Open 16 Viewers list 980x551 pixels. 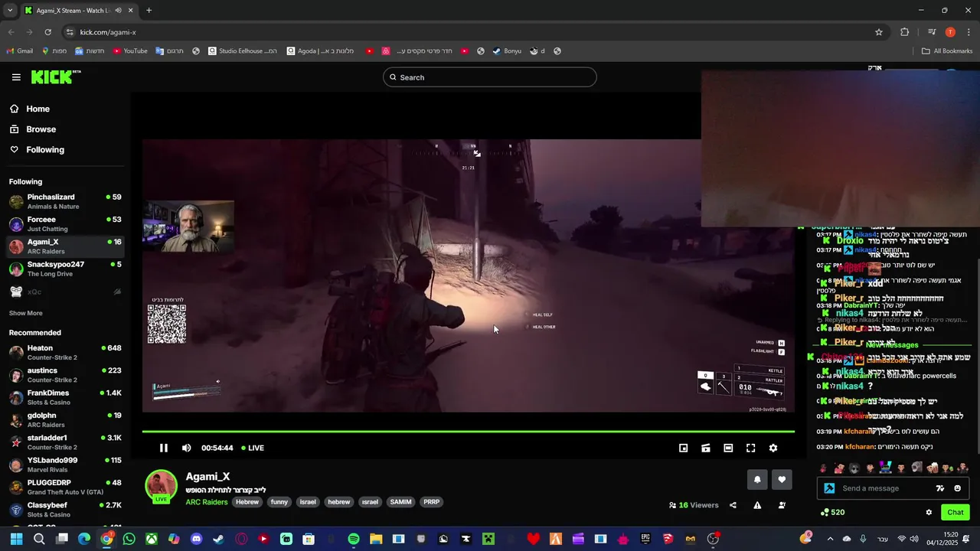pyautogui.click(x=694, y=505)
